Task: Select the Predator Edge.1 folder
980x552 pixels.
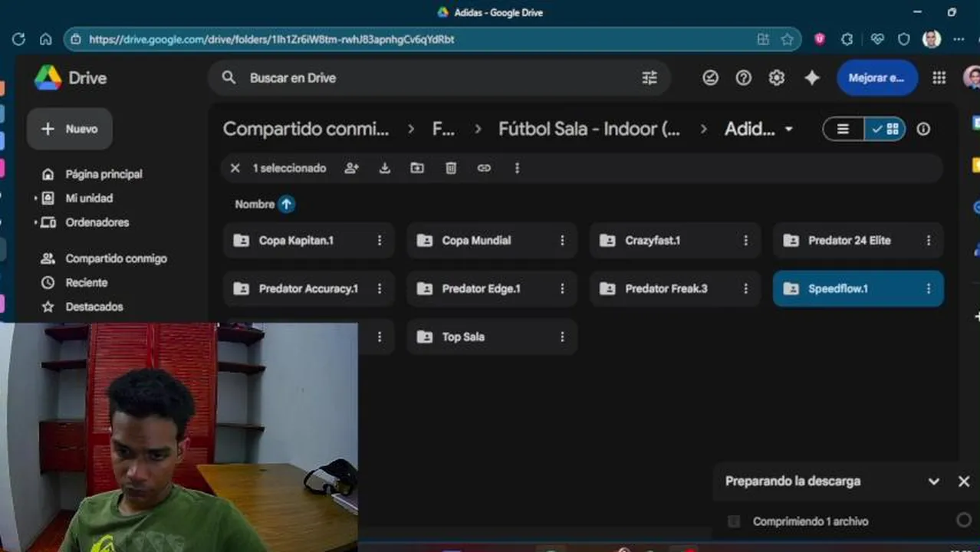Action: (492, 288)
